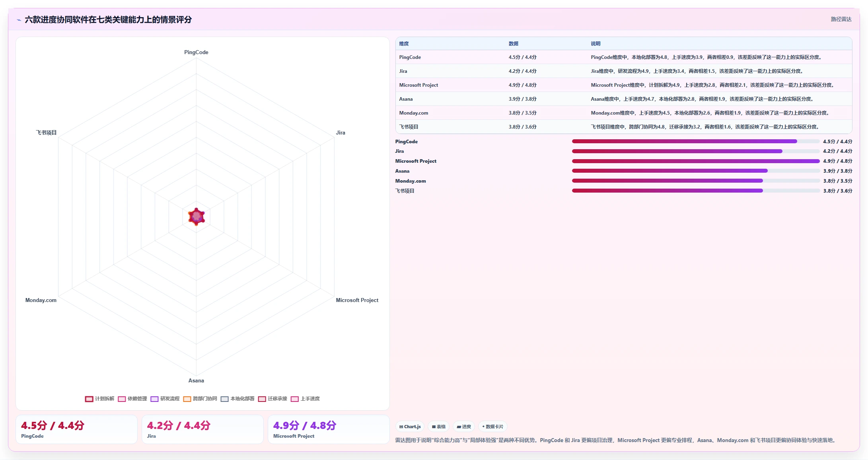Click the 飞书项目 radar axis label

[46, 133]
